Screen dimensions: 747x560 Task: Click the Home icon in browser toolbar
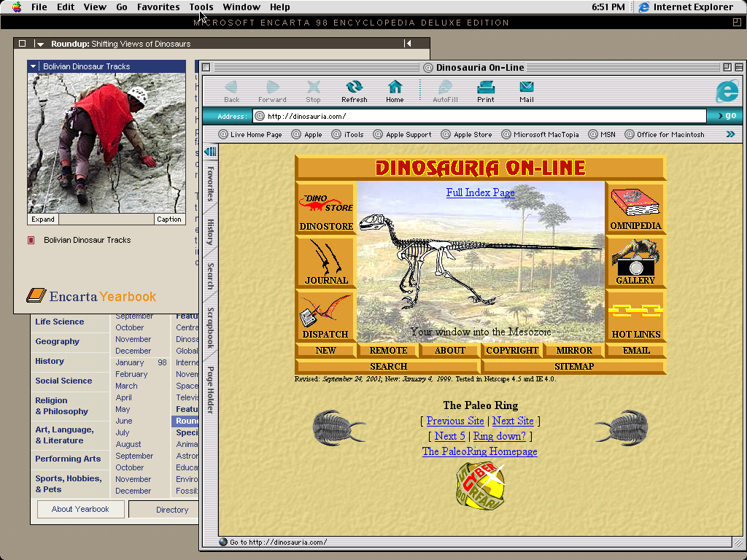pos(395,89)
